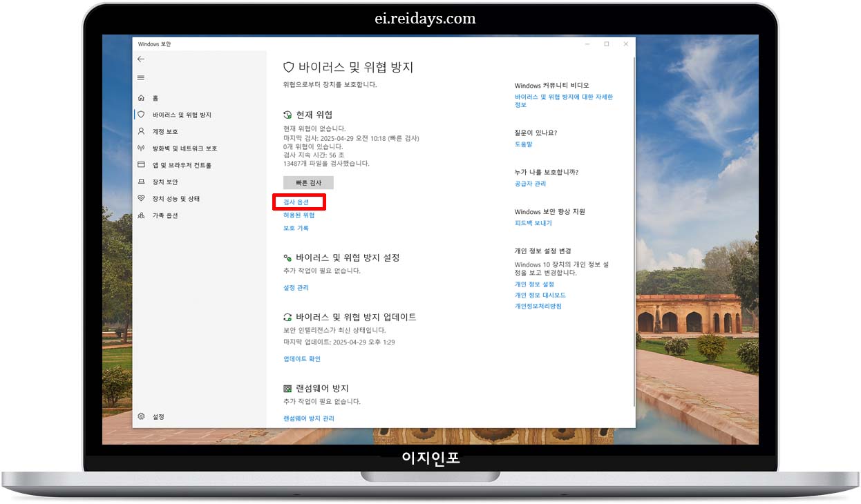861x504 pixels.
Task: Open 장치 보안 in the sidebar
Action: [165, 182]
